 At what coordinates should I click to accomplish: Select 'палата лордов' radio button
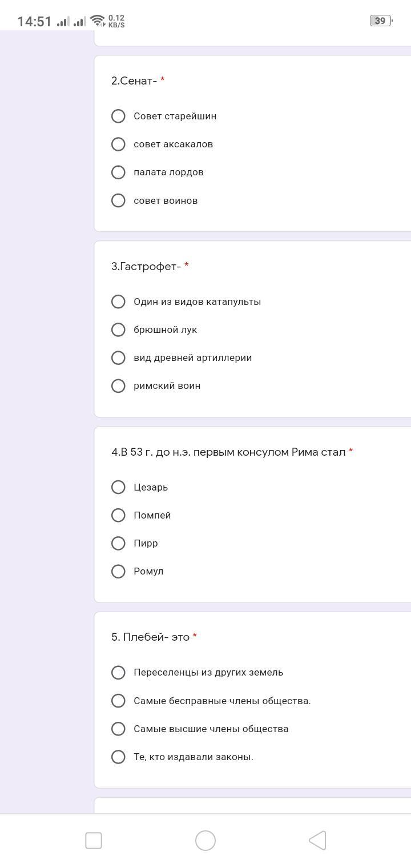point(118,172)
